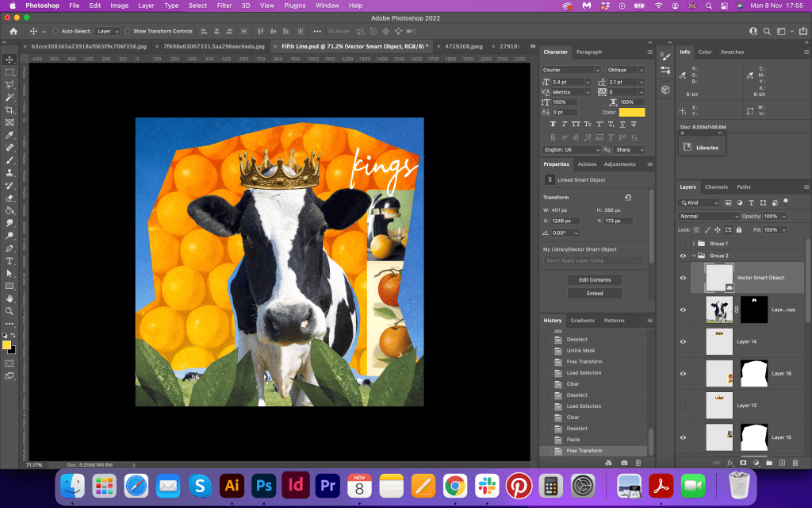This screenshot has width=812, height=508.
Task: Open the Courier font family dropdown
Action: 571,70
